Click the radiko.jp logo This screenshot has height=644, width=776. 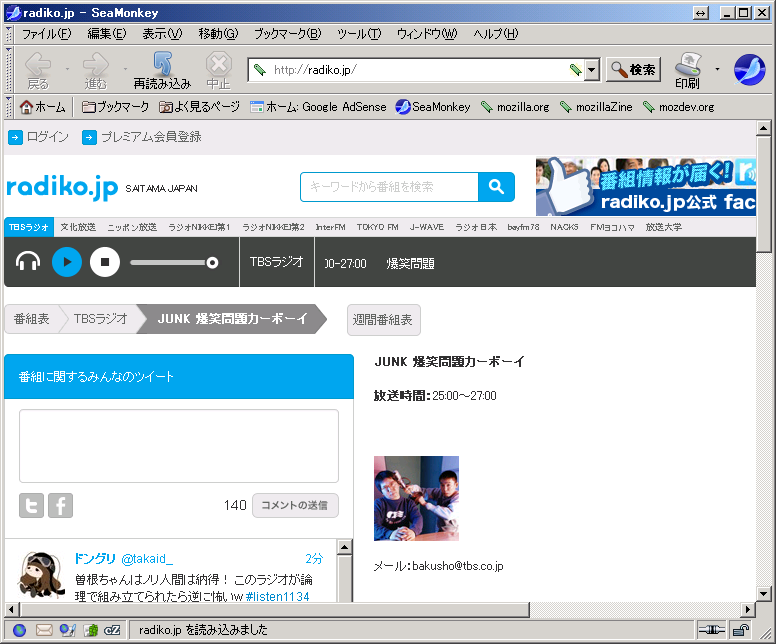click(62, 188)
